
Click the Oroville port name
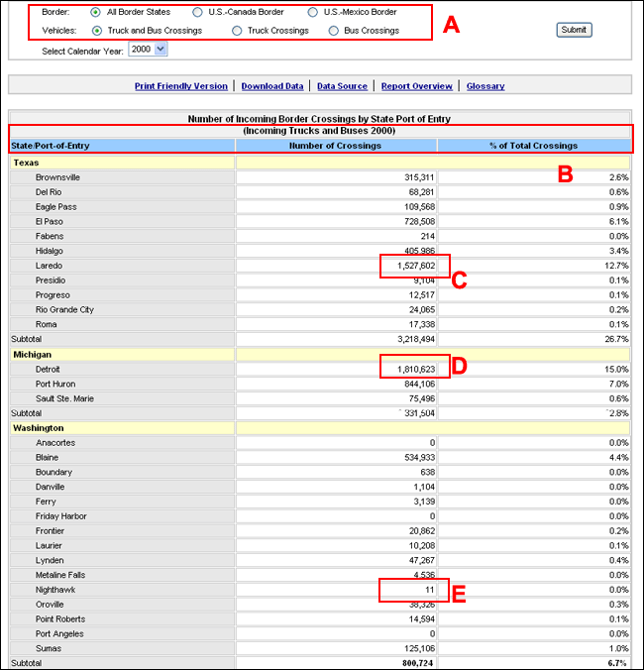(50, 605)
